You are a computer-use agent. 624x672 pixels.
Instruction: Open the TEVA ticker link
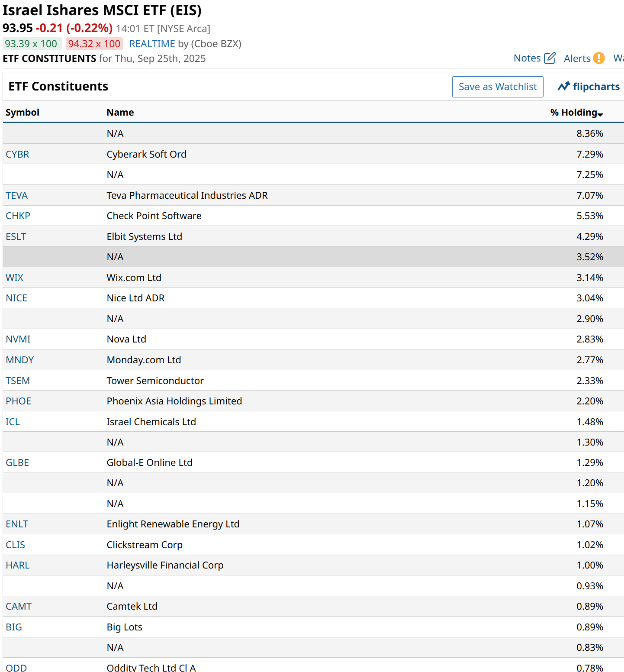(17, 195)
